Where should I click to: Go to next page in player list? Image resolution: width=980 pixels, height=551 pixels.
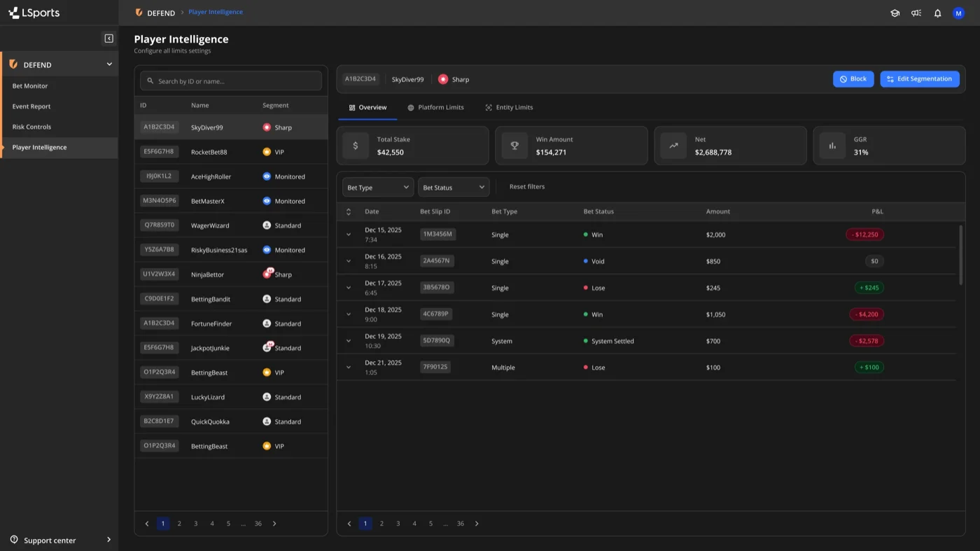274,524
